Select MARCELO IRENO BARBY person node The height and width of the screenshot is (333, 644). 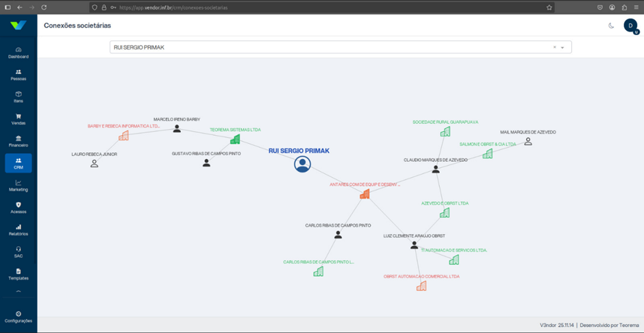pos(177,129)
